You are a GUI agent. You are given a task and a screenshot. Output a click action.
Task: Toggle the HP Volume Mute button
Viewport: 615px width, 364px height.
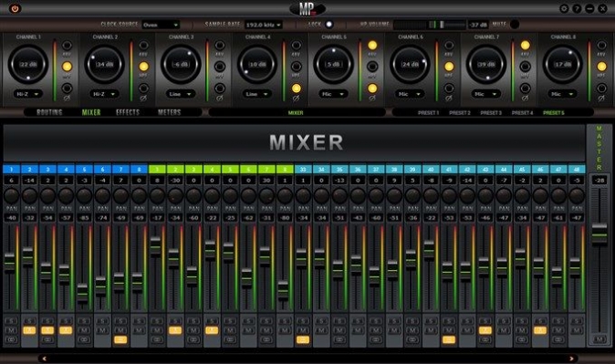515,25
